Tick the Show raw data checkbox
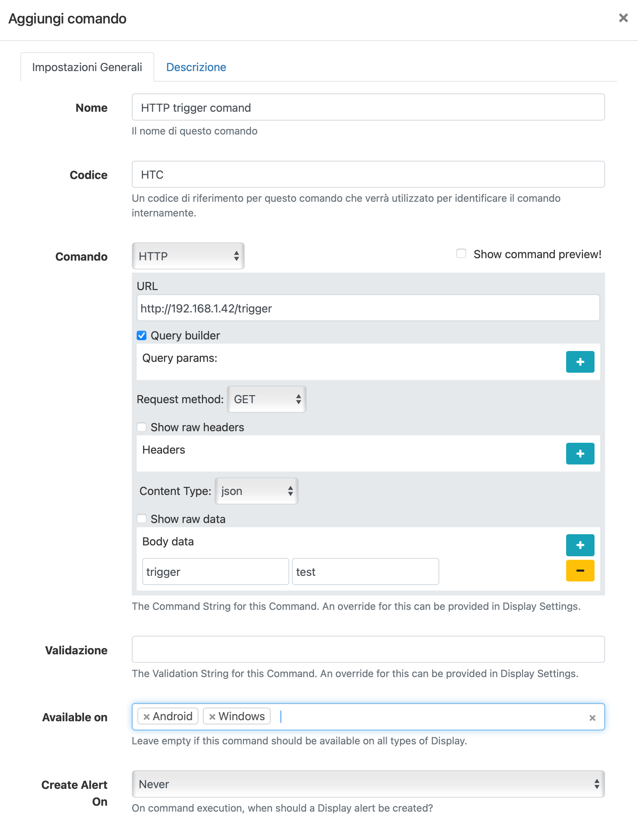The image size is (638, 840). 142,519
